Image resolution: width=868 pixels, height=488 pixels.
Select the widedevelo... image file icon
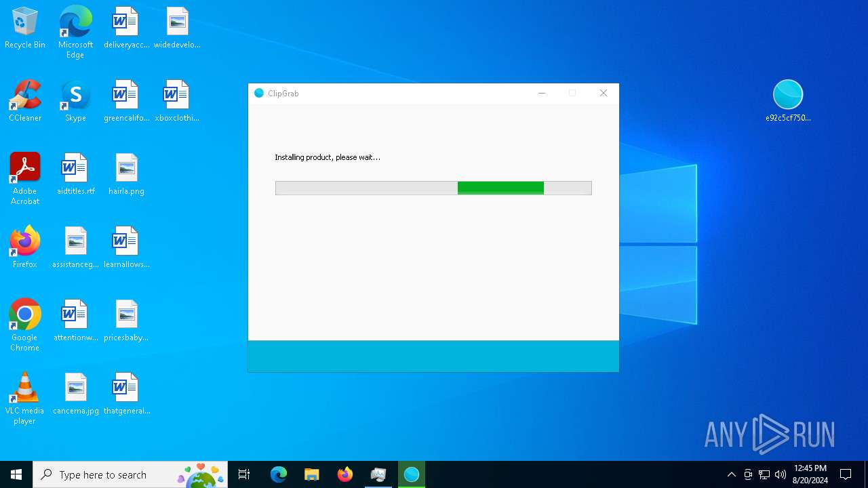tap(177, 28)
